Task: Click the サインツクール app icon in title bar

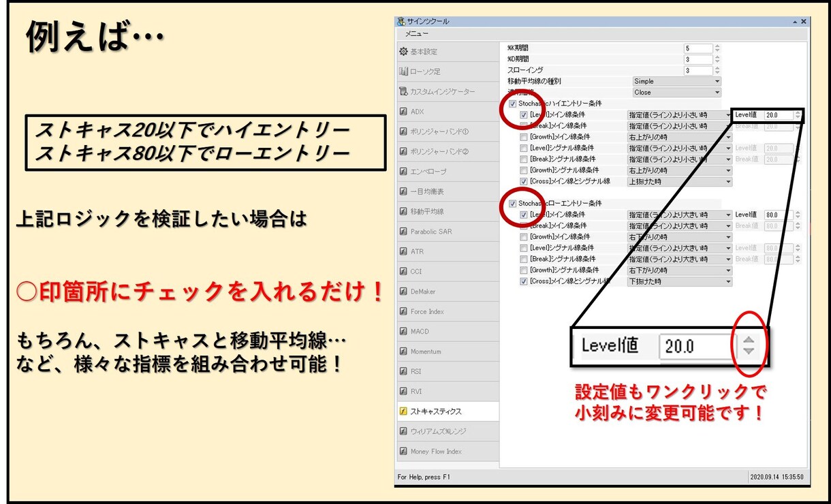Action: pyautogui.click(x=401, y=21)
